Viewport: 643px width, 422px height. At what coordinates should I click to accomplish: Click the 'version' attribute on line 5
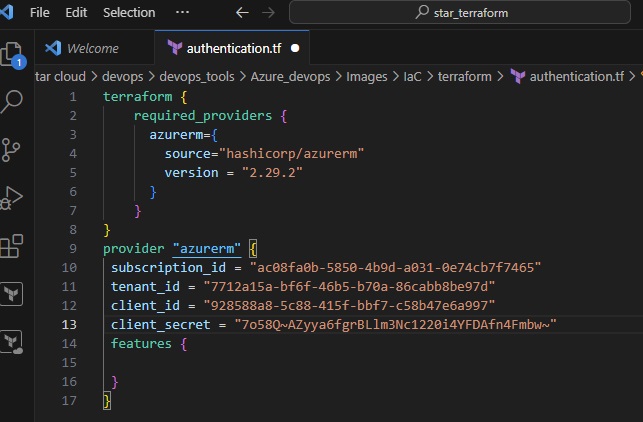(x=192, y=172)
